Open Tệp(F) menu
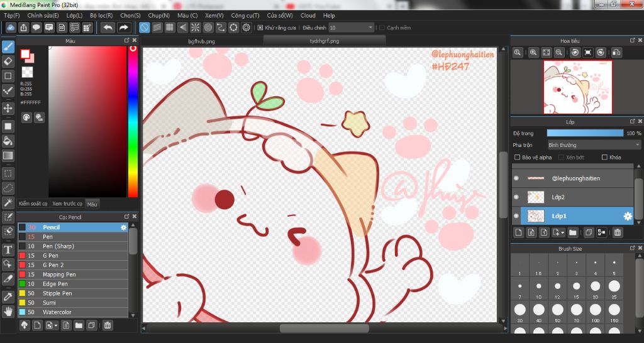Image resolution: width=644 pixels, height=343 pixels. pyautogui.click(x=12, y=16)
